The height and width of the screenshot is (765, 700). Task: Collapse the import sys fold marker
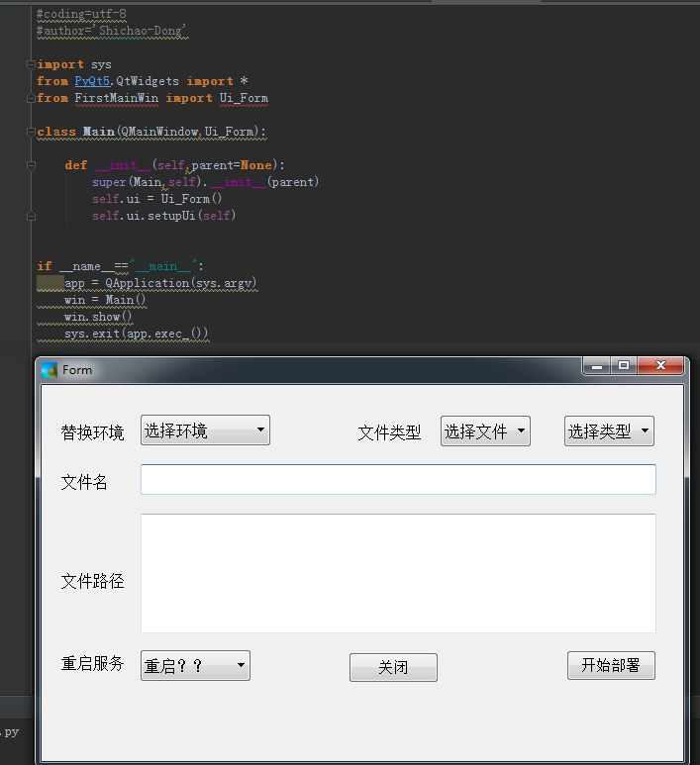point(31,64)
